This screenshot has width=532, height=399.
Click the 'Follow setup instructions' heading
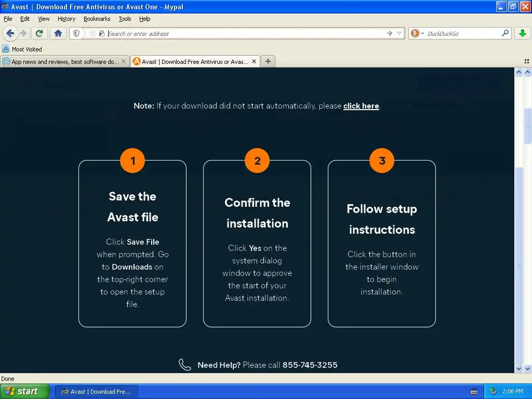click(382, 219)
